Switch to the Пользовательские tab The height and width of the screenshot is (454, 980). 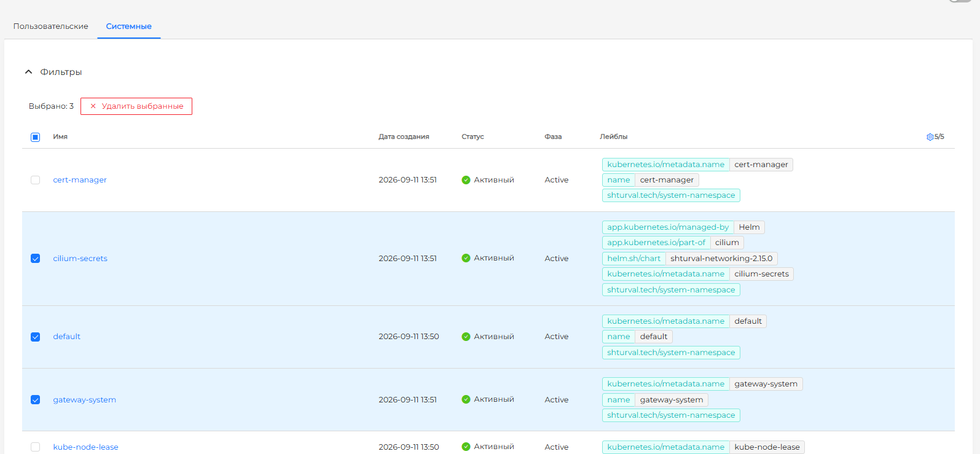pos(51,26)
